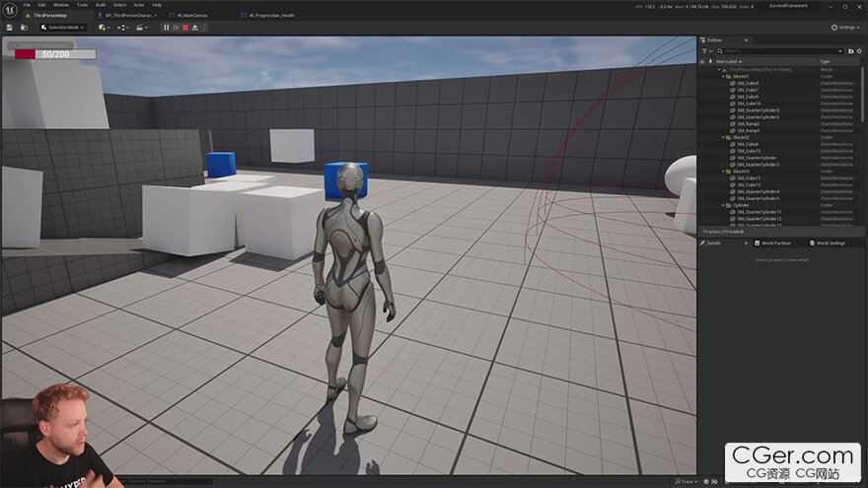Click the Outliner search field
The height and width of the screenshot is (488, 868).
point(774,50)
